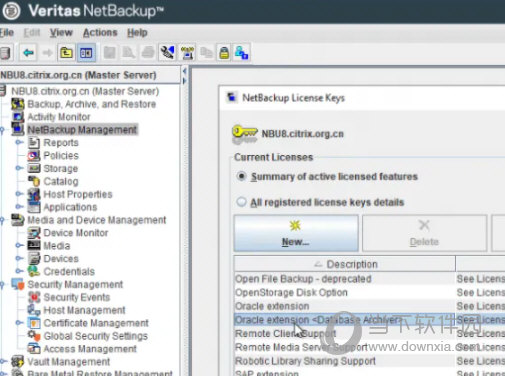Viewport: 505px width, 376px height.
Task: Collapse the left pane splitter arrow
Action: pyautogui.click(x=184, y=71)
